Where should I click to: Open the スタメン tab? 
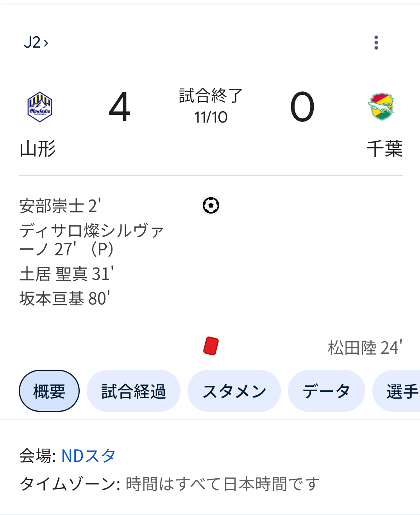click(x=234, y=391)
